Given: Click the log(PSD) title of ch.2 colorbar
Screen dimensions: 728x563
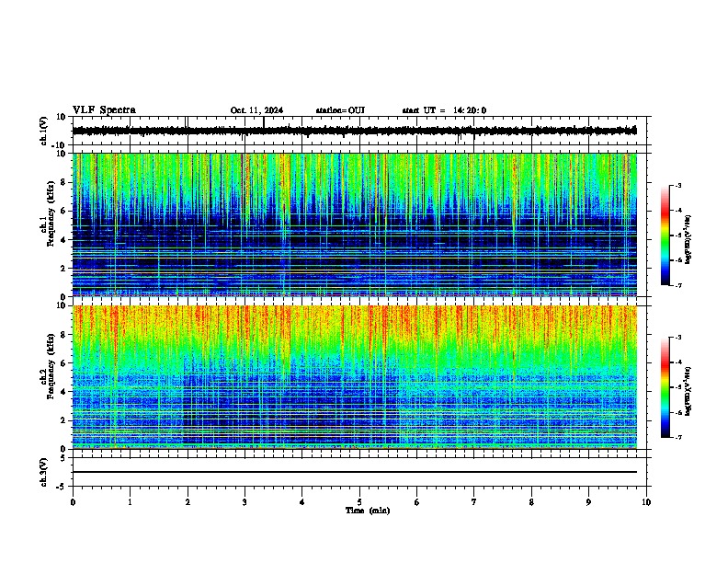Looking at the screenshot, I should 688,391.
